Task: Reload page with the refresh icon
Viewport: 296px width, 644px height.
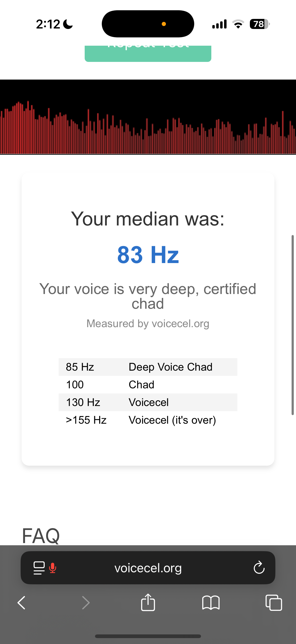Action: pyautogui.click(x=259, y=568)
